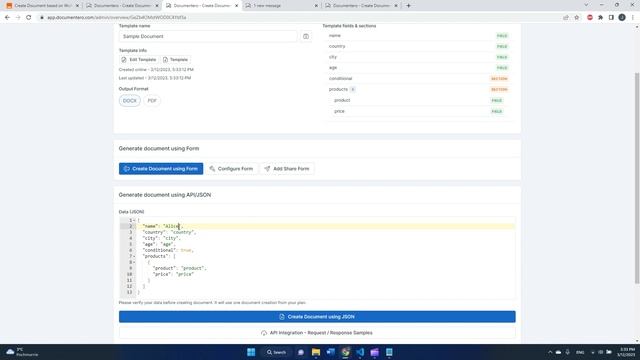The image size is (640, 360).
Task: Click the conditional section row
Action: click(418, 78)
